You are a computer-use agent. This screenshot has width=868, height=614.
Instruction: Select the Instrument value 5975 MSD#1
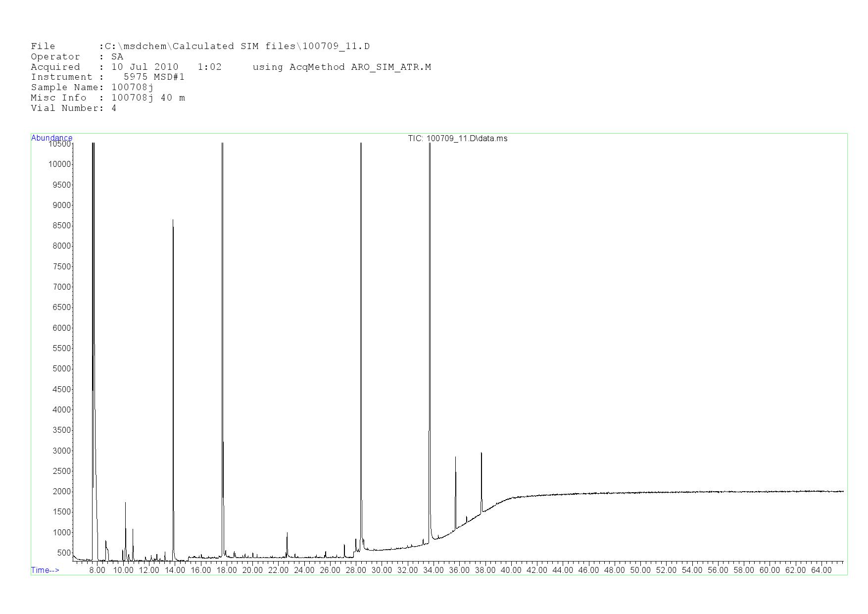pyautogui.click(x=154, y=77)
